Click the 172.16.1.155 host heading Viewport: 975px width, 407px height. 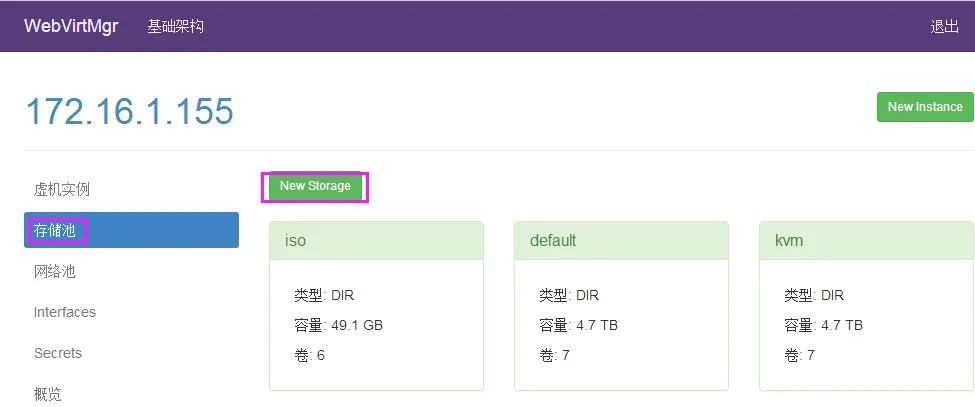click(129, 111)
